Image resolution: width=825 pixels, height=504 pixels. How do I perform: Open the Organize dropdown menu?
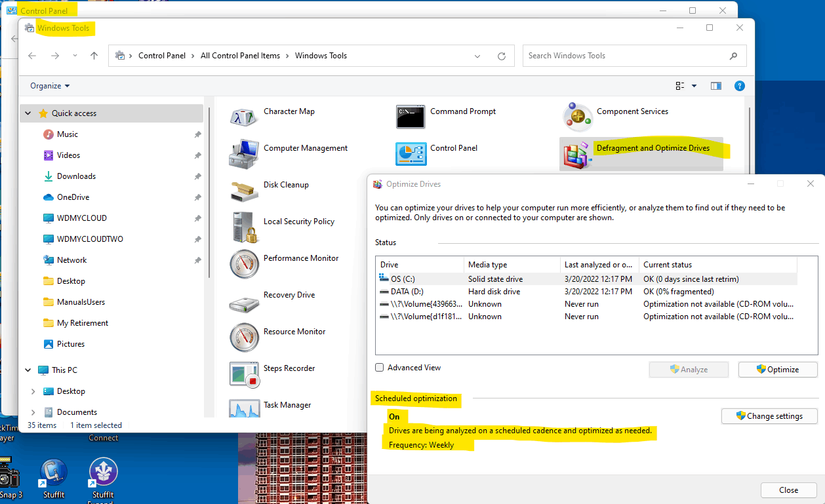coord(50,86)
